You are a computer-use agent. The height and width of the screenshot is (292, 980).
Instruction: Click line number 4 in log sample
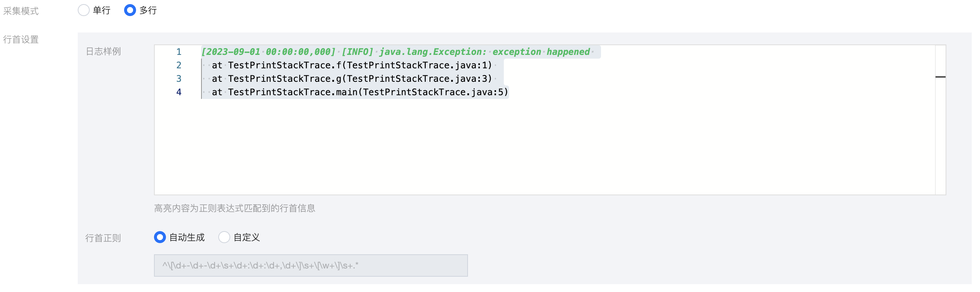pos(178,92)
